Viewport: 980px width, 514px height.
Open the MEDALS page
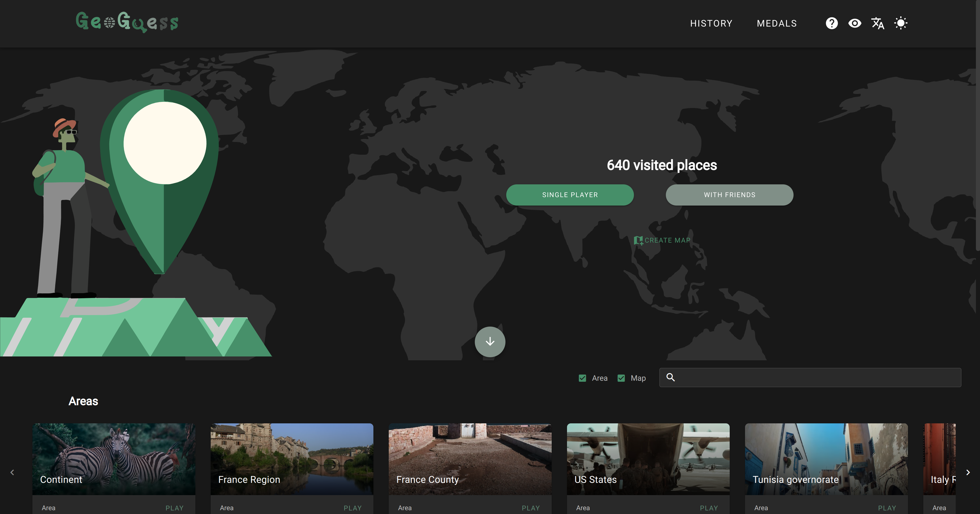[777, 23]
